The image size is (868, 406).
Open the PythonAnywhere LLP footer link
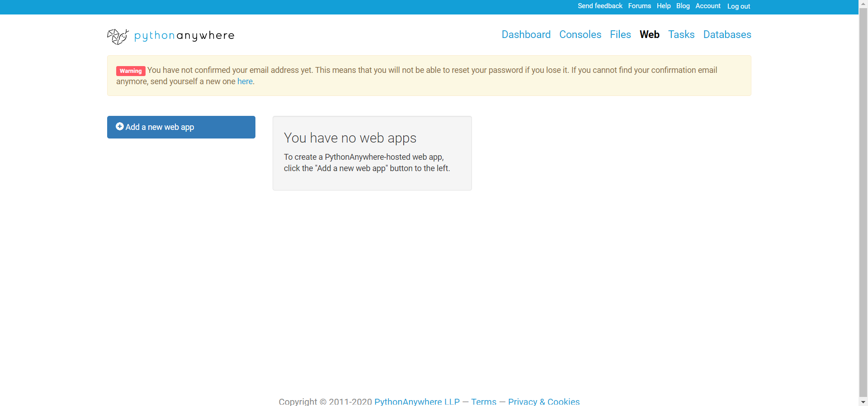[417, 401]
